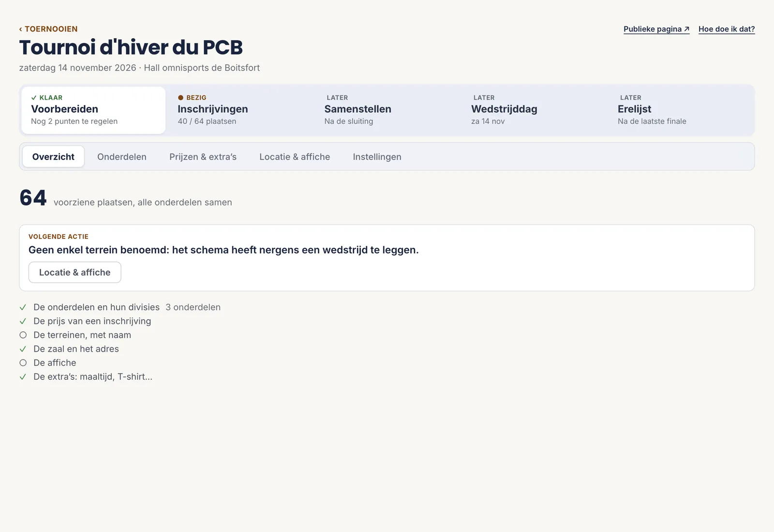Select the Inschrijvingen step
This screenshot has width=774, height=532.
coord(240,110)
